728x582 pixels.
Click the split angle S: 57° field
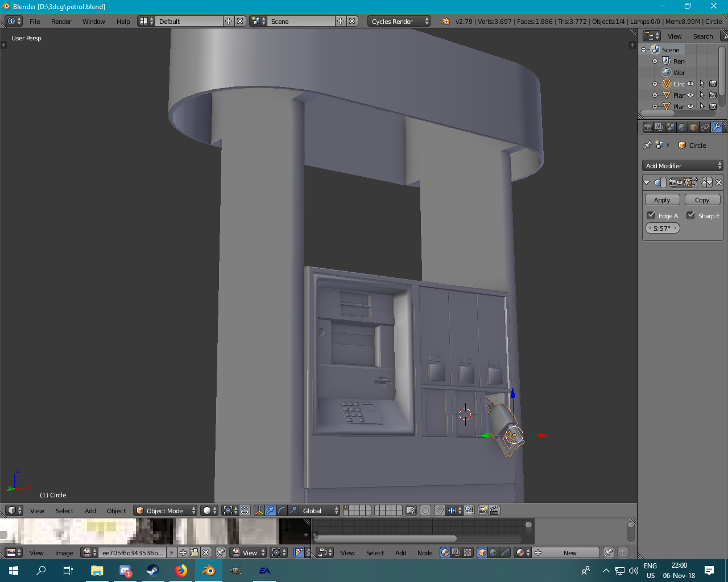[x=663, y=228]
